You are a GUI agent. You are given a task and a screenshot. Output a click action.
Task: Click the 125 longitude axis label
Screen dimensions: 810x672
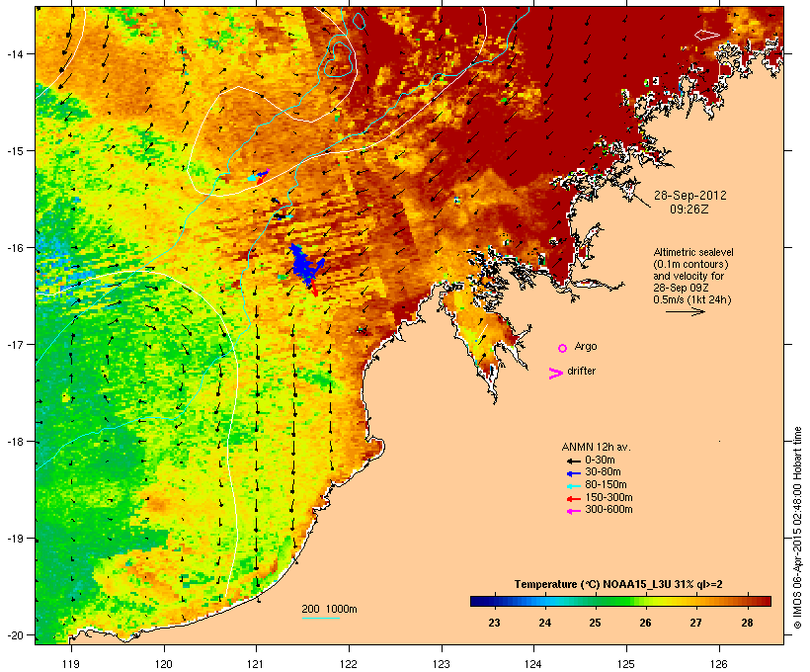coord(626,664)
